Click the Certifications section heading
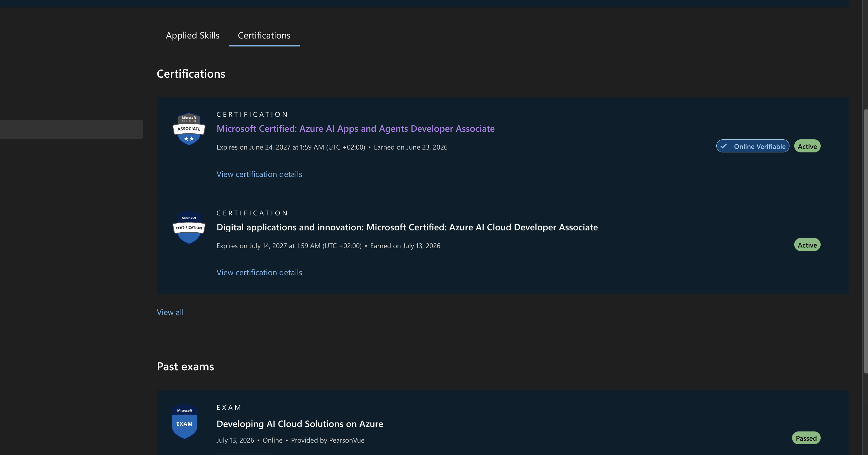Screen dimensions: 868x455 tap(191, 74)
